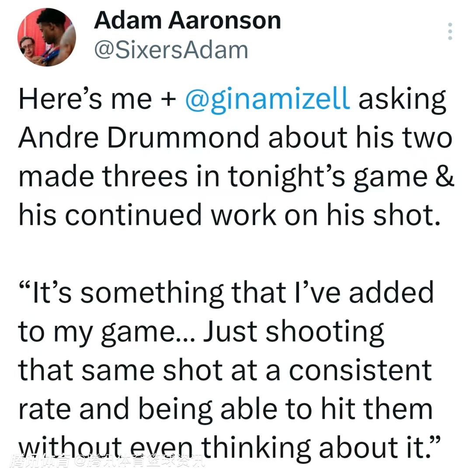Click the Tencent Sports watermark at bottom-left
The width and height of the screenshot is (472, 476).
107,460
